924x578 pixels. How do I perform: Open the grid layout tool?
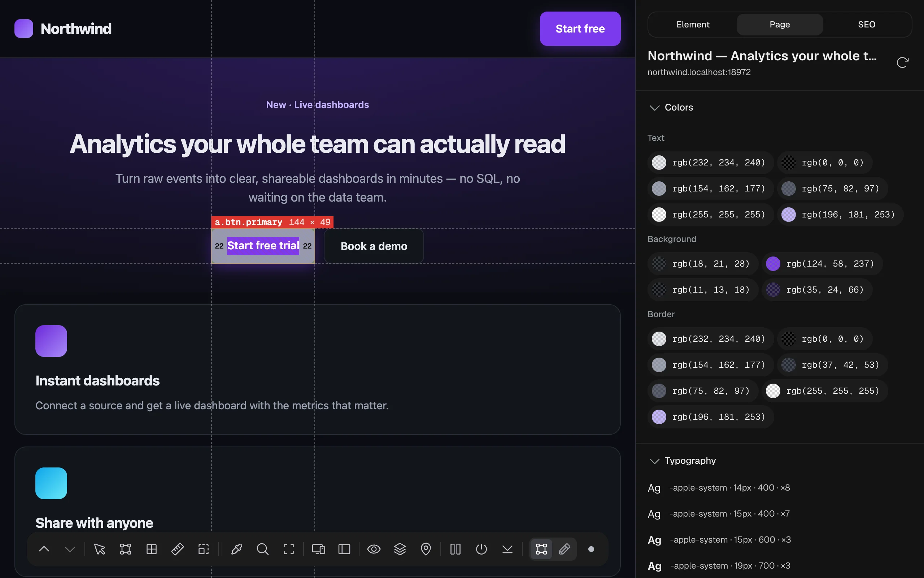tap(152, 549)
